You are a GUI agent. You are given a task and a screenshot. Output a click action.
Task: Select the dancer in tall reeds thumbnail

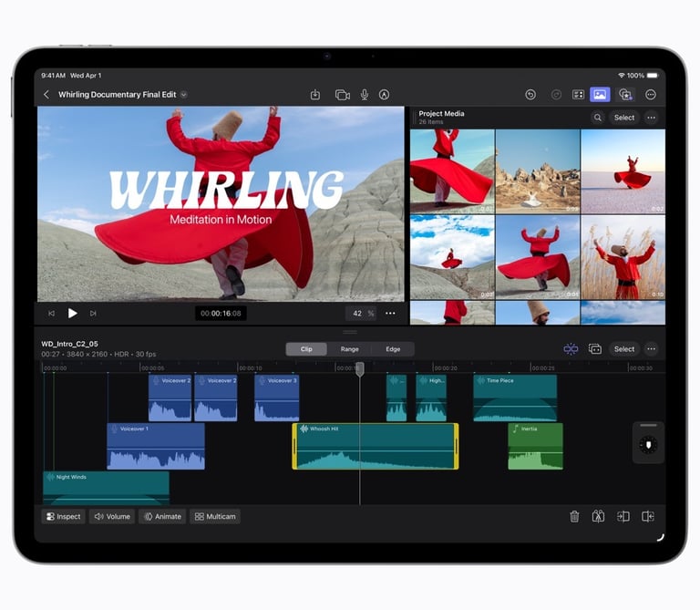coord(623,257)
